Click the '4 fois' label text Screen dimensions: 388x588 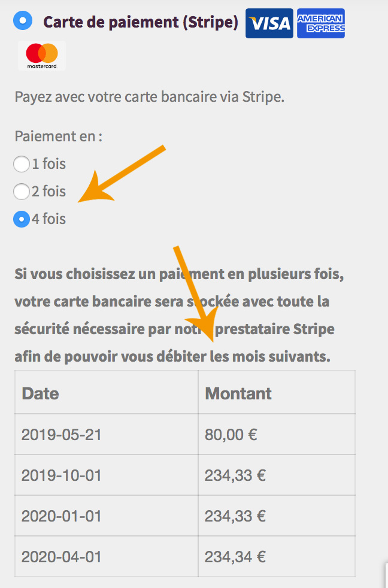[48, 219]
